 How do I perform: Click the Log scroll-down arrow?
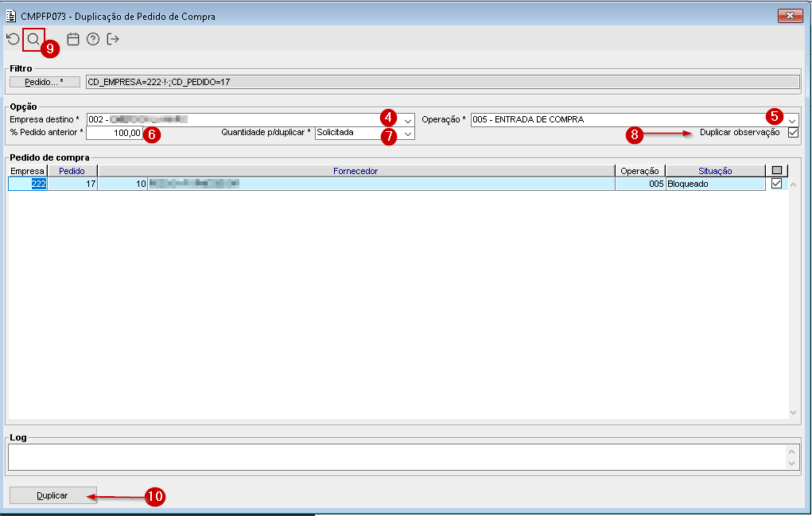point(791,464)
